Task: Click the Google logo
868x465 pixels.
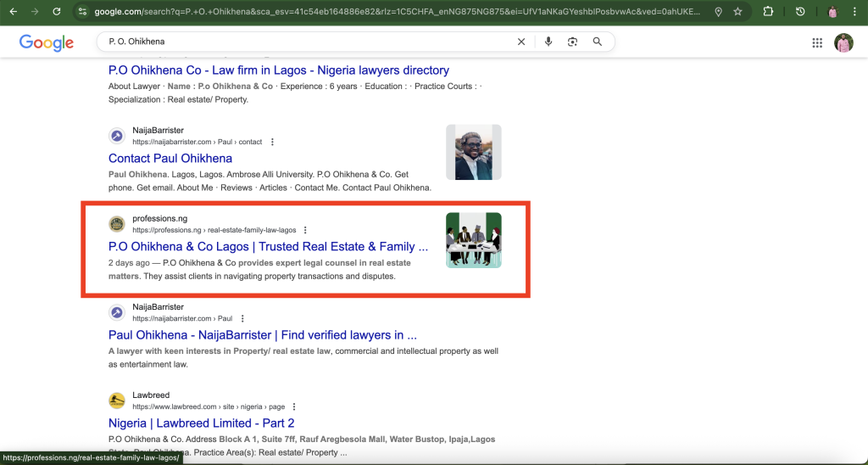Action: (x=47, y=42)
